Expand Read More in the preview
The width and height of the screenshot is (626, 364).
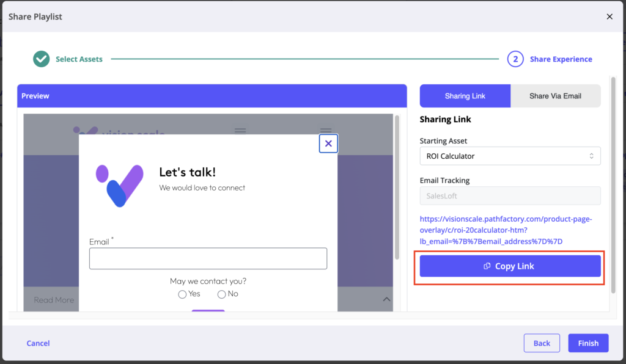(x=54, y=300)
